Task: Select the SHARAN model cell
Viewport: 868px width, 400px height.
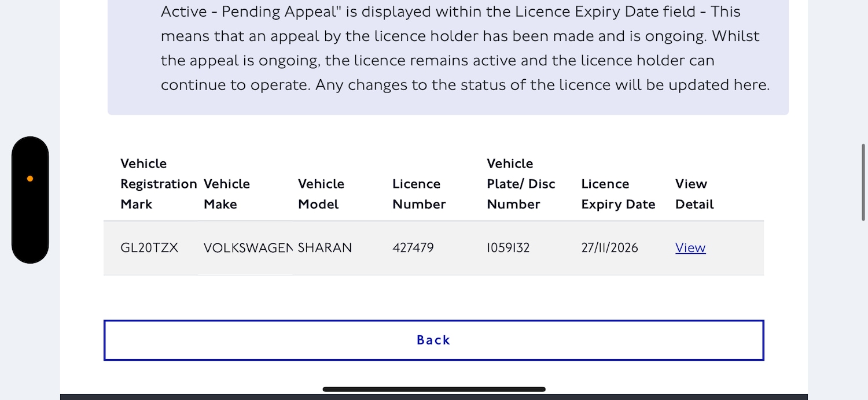Action: tap(325, 248)
